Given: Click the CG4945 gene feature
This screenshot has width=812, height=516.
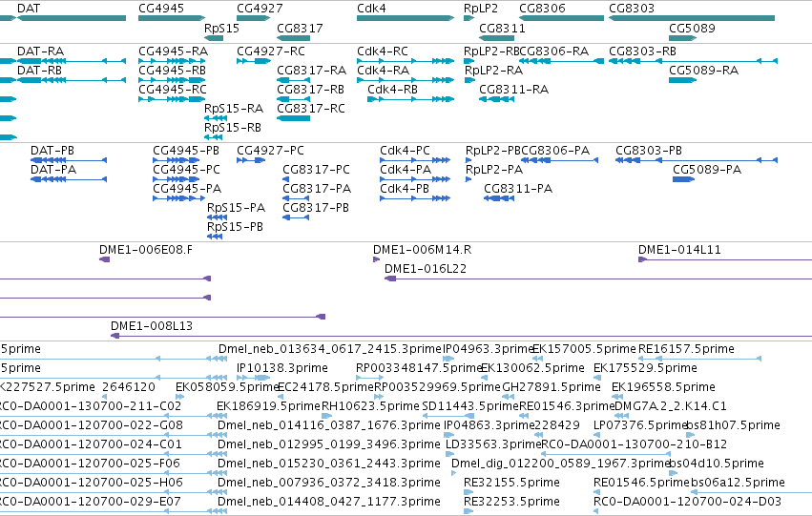Looking at the screenshot, I should pyautogui.click(x=172, y=18).
